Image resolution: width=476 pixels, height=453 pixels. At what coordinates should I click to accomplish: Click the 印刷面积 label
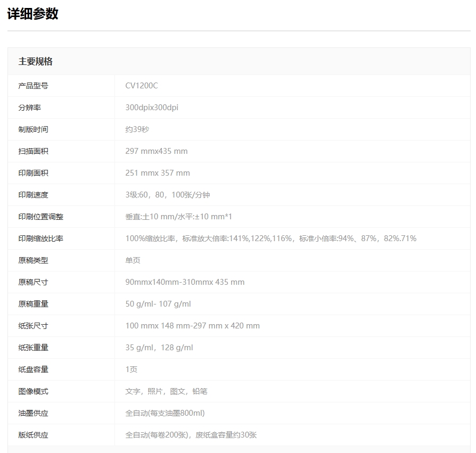point(33,173)
